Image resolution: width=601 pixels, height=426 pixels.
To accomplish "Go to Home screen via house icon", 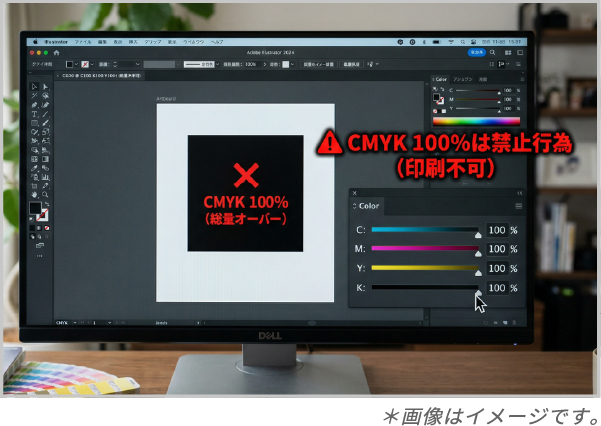I will [56, 53].
